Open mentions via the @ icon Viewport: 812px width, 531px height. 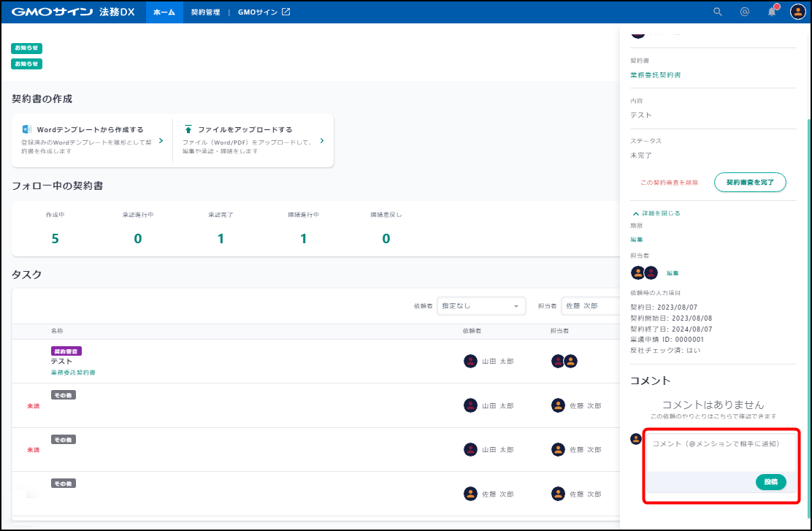click(745, 12)
